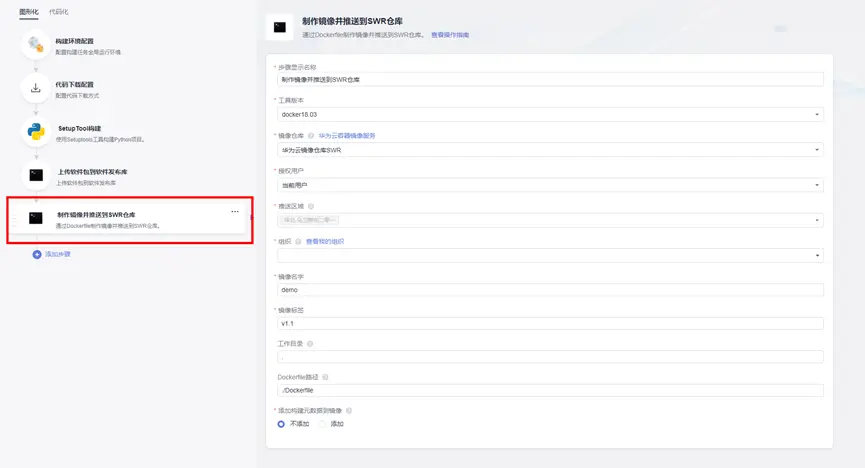Select the 制作镜像并推送到SWR仓库 step icon in the list
865x468 pixels.
(36, 219)
